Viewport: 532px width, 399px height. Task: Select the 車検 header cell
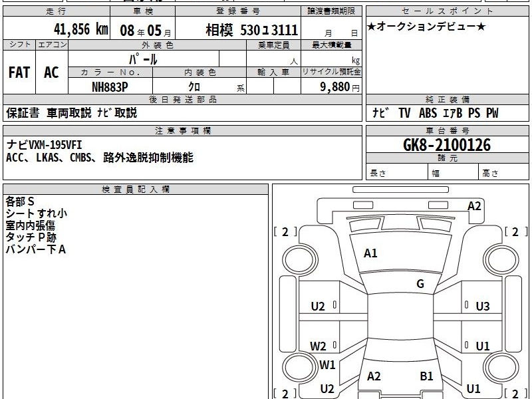pos(143,11)
